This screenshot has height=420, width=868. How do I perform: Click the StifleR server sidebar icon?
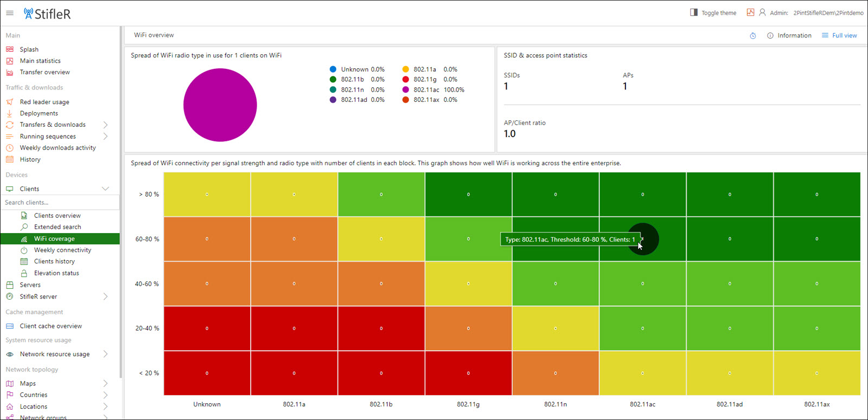tap(10, 296)
